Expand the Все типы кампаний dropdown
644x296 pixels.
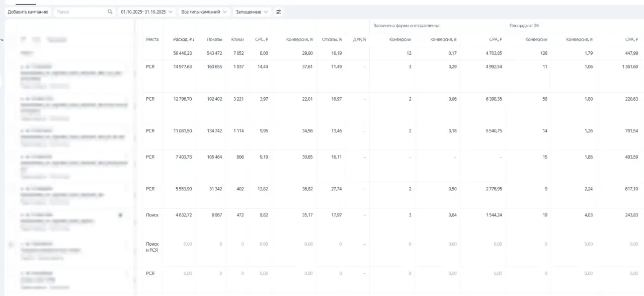[204, 12]
